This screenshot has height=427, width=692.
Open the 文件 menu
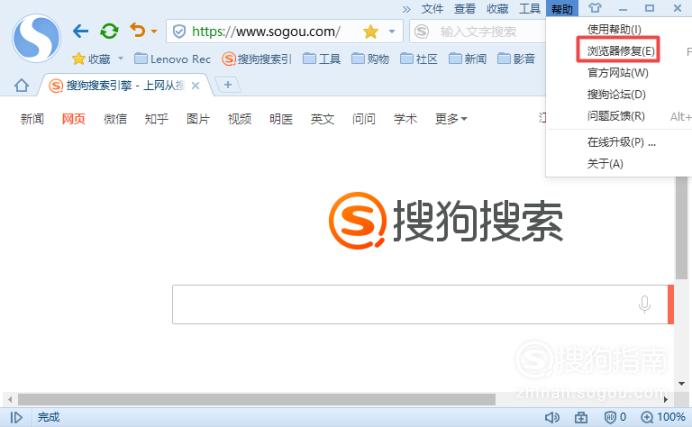pyautogui.click(x=432, y=9)
